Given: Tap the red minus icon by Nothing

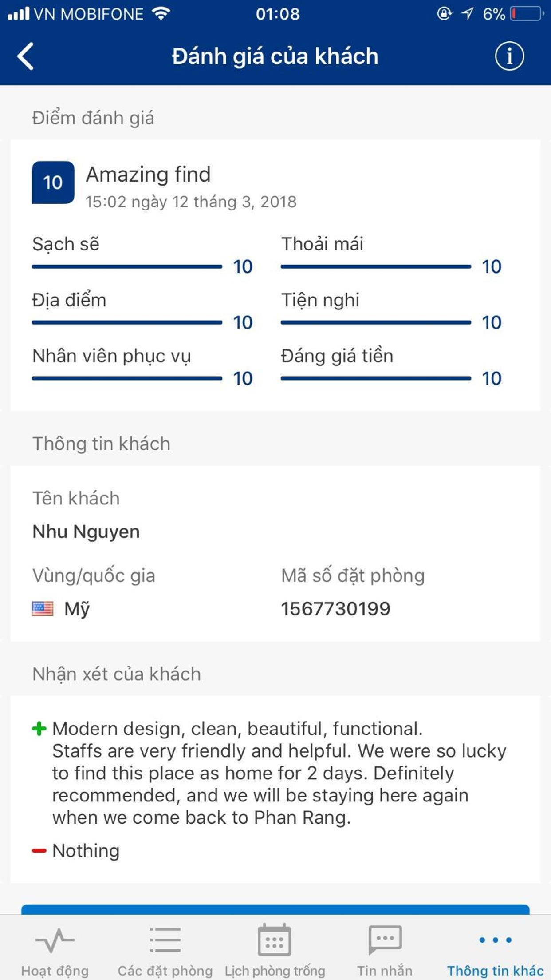Looking at the screenshot, I should (x=39, y=851).
